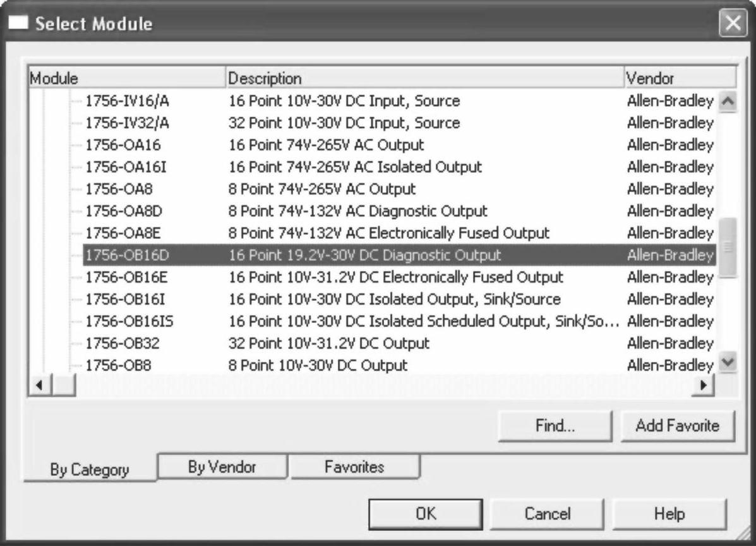
Task: Click the Cancel button
Action: click(547, 514)
